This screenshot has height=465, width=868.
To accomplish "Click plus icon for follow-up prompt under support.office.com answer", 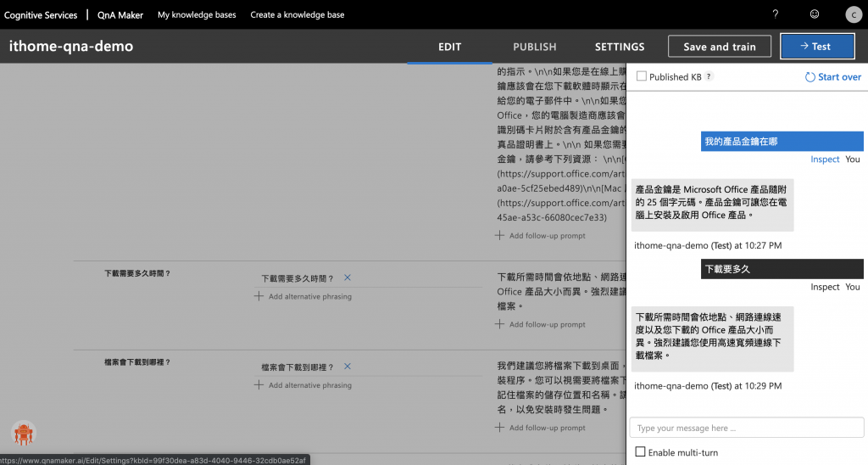I will coord(499,236).
